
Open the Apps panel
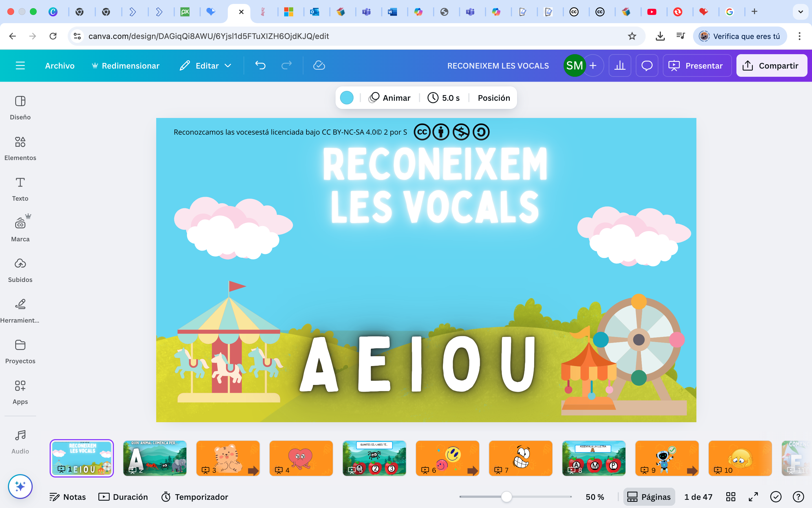[20, 392]
